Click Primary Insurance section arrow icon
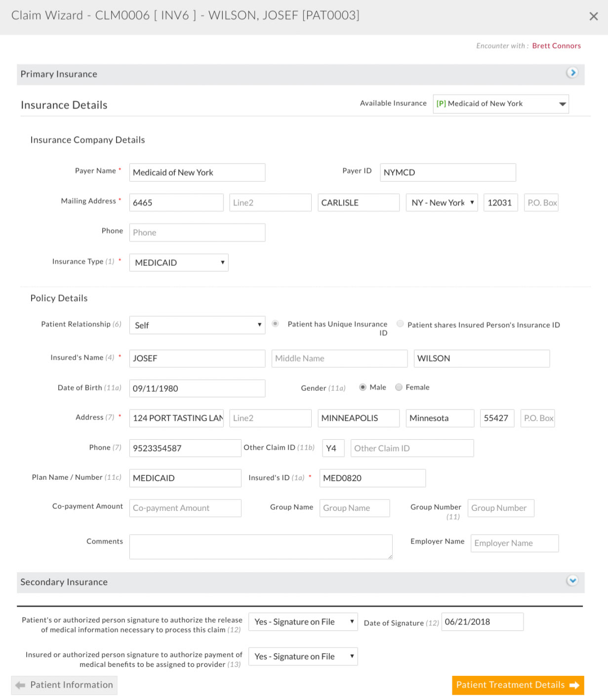Image resolution: width=608 pixels, height=700 pixels. tap(572, 73)
